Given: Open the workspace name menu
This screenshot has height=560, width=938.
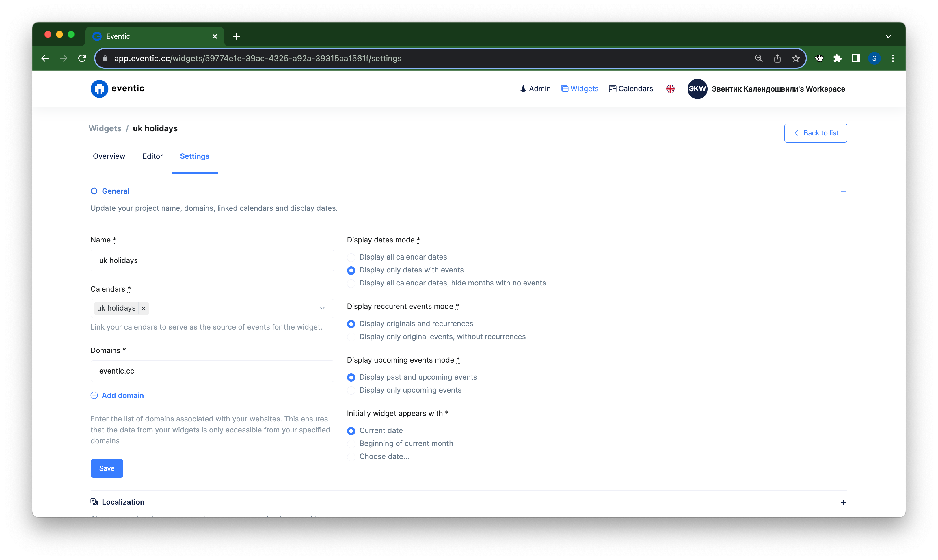Looking at the screenshot, I should click(778, 89).
